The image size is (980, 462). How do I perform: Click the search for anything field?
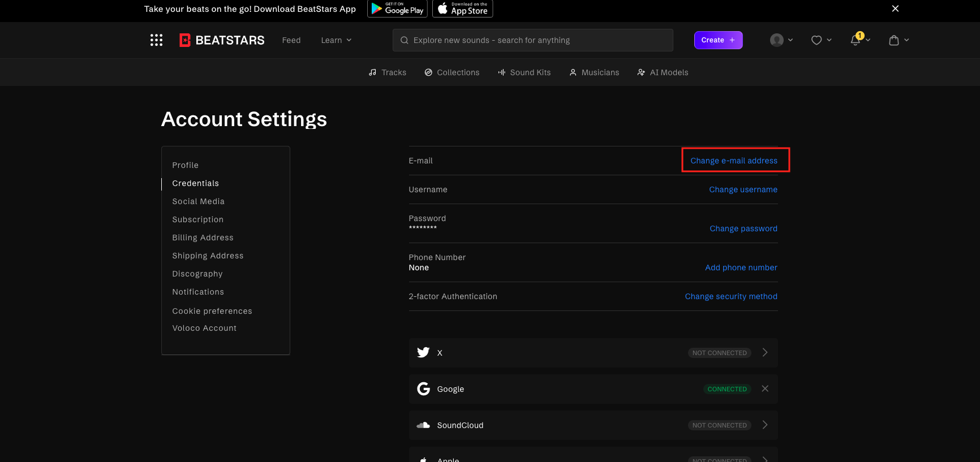click(x=532, y=40)
